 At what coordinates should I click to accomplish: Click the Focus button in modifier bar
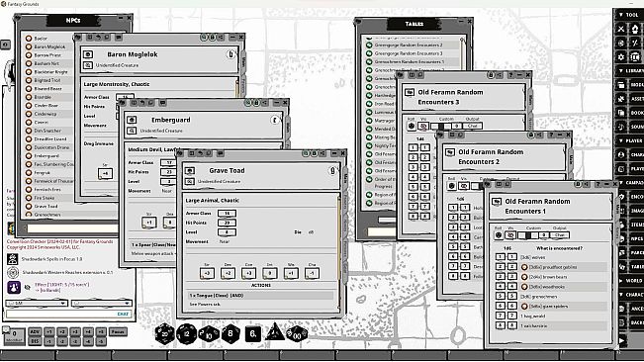pyautogui.click(x=118, y=331)
